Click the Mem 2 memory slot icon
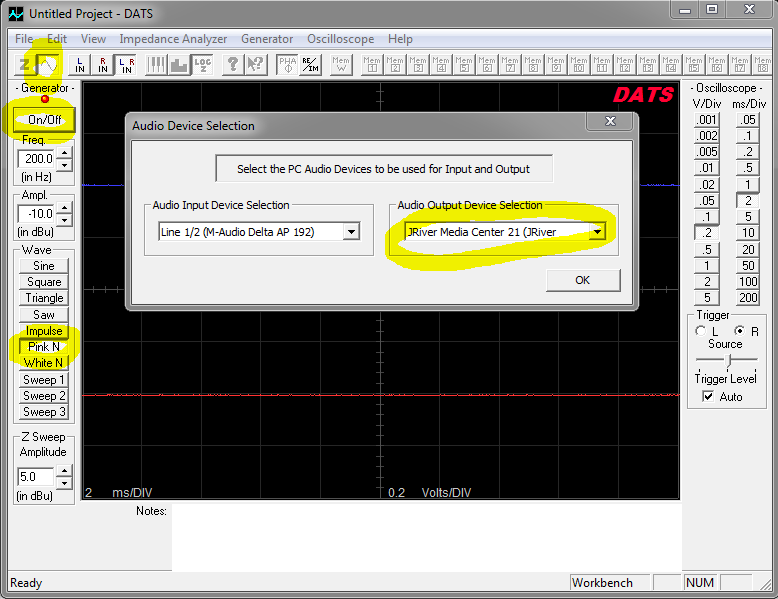 point(395,65)
